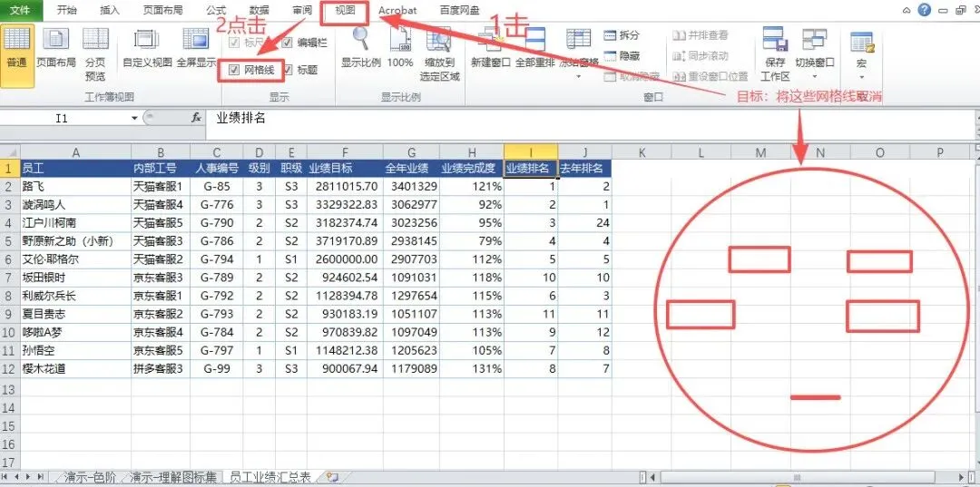Select sheet tab 员工业绩汇总表
The height and width of the screenshot is (487, 980).
(270, 477)
